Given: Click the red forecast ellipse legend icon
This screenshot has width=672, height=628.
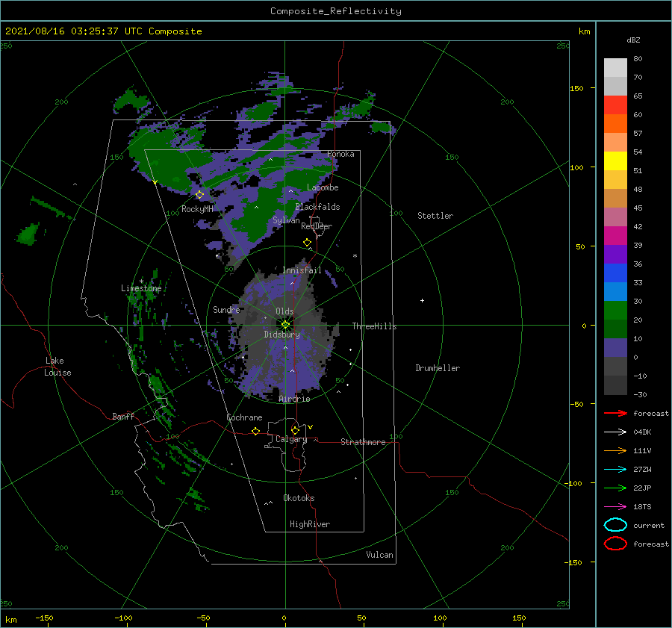Looking at the screenshot, I should pos(615,544).
